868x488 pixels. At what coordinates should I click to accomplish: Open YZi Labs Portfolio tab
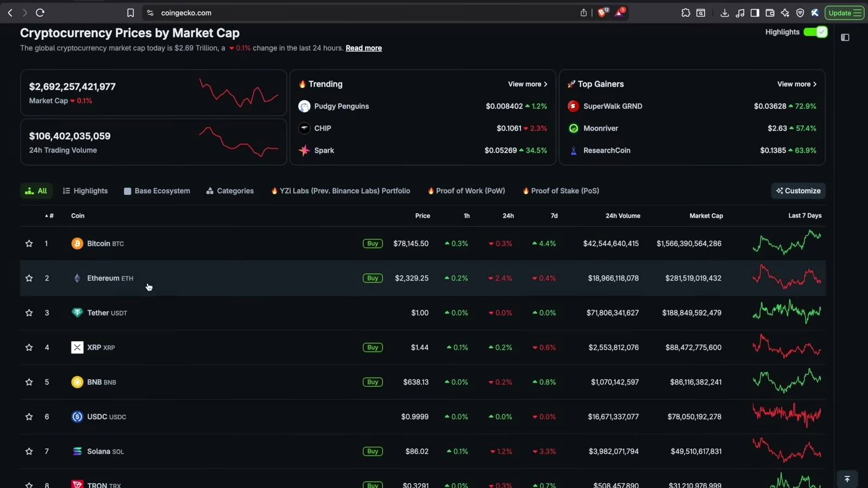click(341, 191)
